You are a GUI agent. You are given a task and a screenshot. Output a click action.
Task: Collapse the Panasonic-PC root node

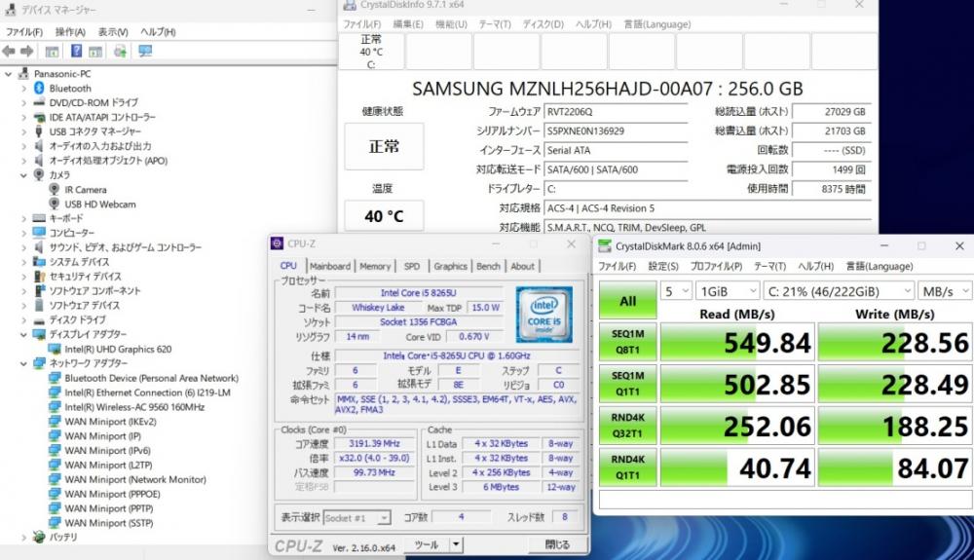[8, 74]
